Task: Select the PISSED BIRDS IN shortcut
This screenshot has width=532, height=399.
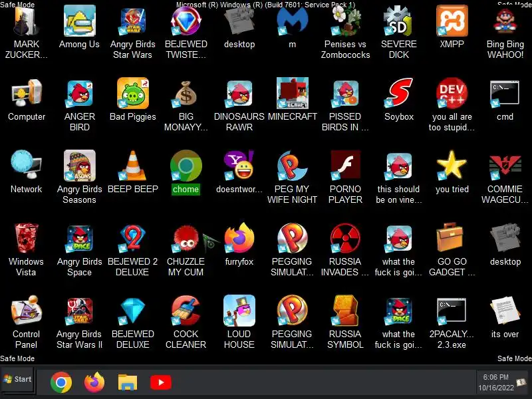Action: point(345,94)
